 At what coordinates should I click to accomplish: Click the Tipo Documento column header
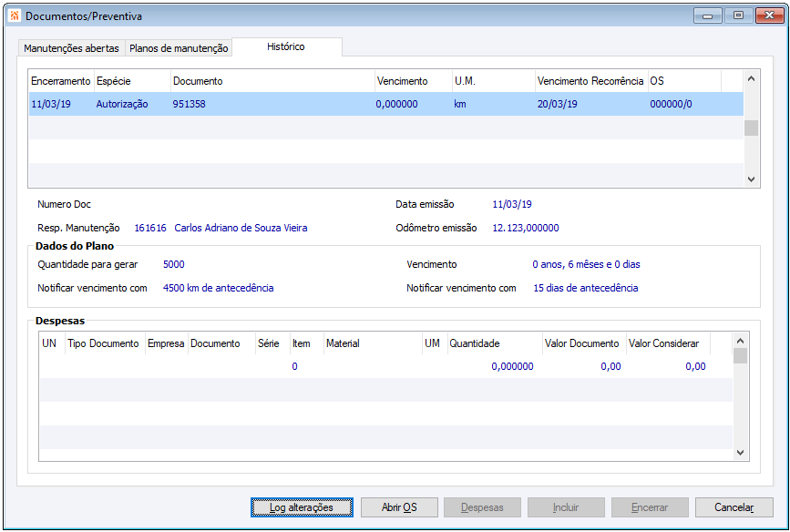tap(104, 343)
